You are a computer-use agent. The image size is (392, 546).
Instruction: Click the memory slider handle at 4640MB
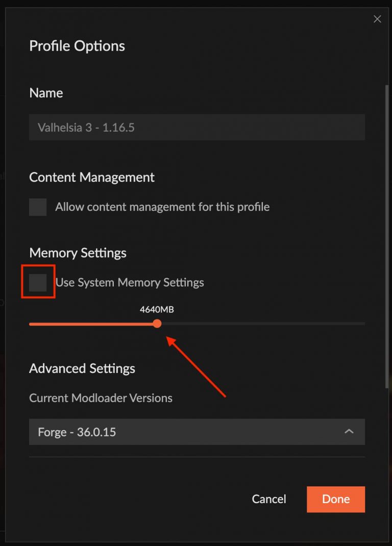(157, 324)
